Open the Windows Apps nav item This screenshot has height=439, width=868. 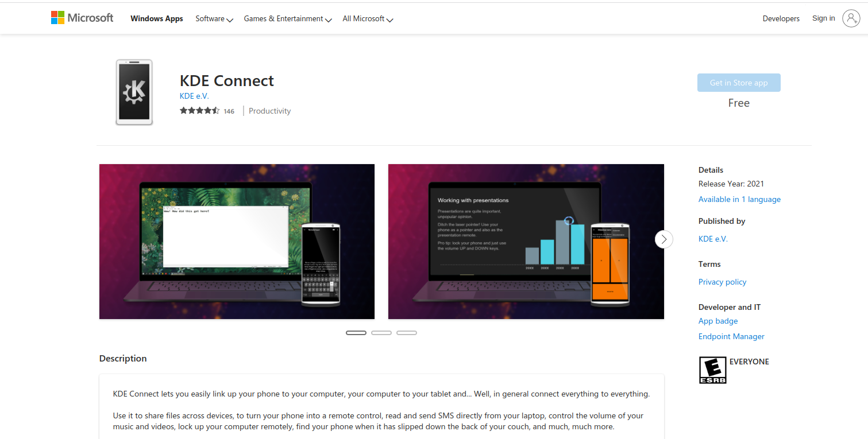pyautogui.click(x=157, y=19)
